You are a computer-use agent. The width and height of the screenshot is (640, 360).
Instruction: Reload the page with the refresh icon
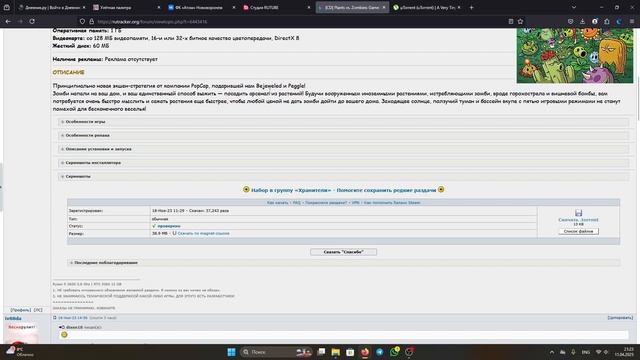coord(32,21)
